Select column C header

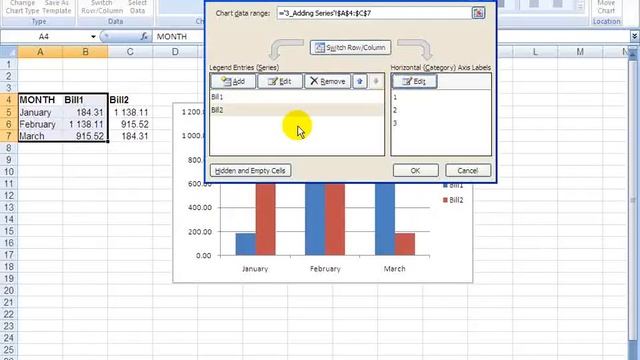tap(130, 52)
